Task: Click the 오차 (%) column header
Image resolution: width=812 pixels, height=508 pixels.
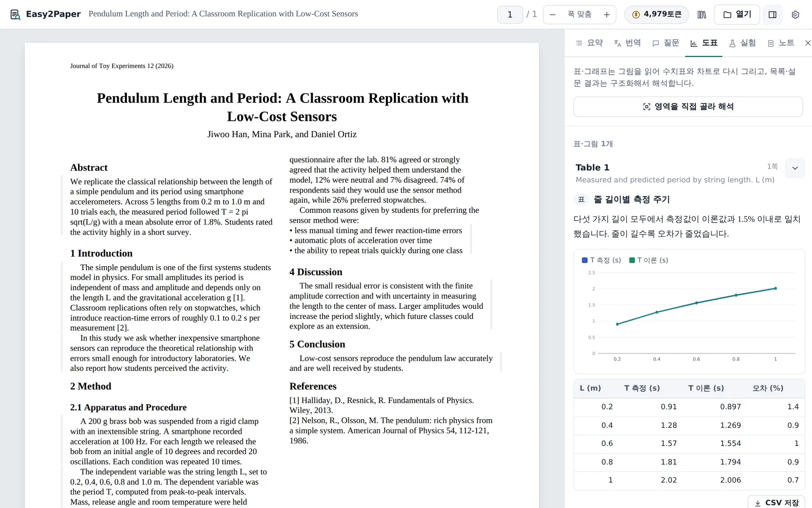Action: tap(768, 388)
